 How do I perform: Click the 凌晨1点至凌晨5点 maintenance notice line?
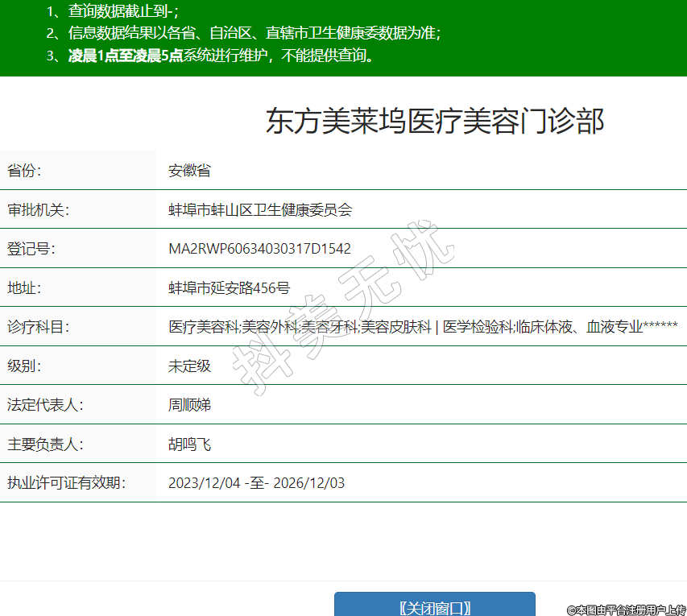point(212,56)
